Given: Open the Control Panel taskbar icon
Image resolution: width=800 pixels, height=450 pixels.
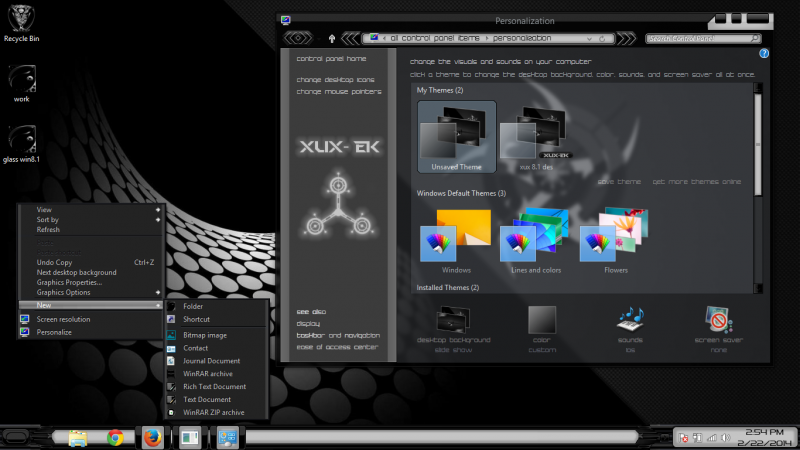Looking at the screenshot, I should tap(227, 438).
